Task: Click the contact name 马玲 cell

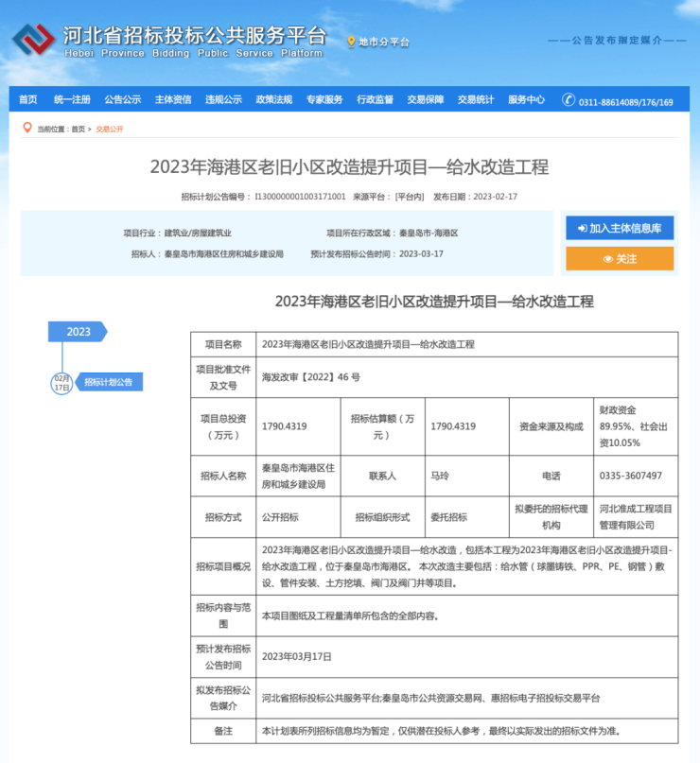Action: click(x=467, y=476)
